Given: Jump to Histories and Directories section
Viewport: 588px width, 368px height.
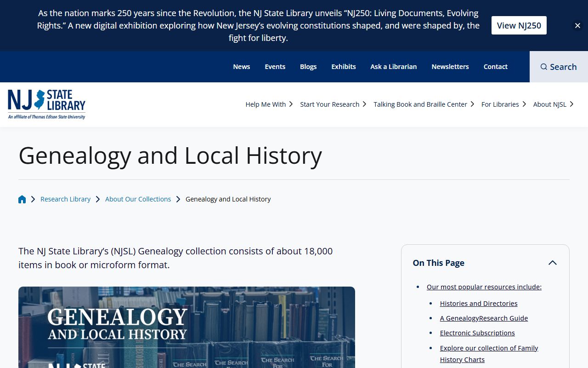Looking at the screenshot, I should click(479, 304).
